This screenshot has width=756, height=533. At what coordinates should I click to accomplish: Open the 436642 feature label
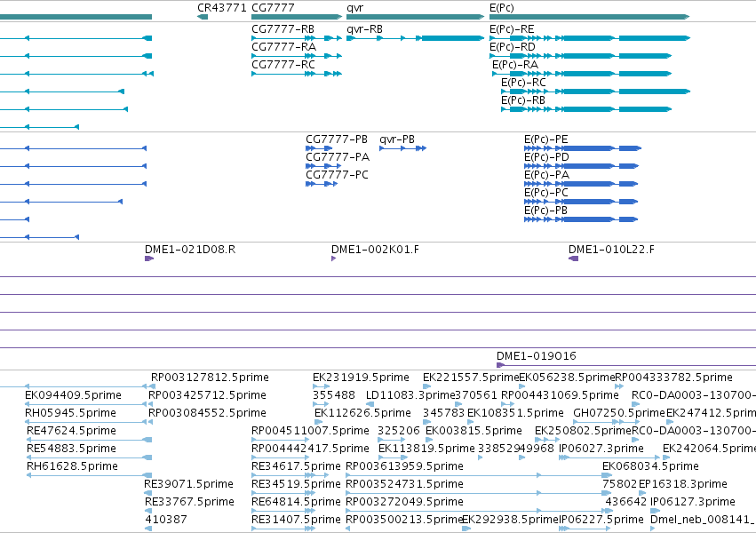(625, 502)
